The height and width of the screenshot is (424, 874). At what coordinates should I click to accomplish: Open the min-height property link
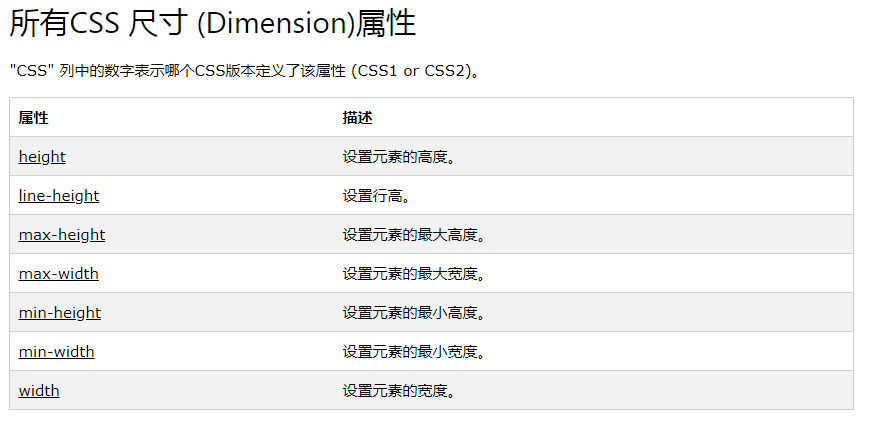pyautogui.click(x=60, y=313)
